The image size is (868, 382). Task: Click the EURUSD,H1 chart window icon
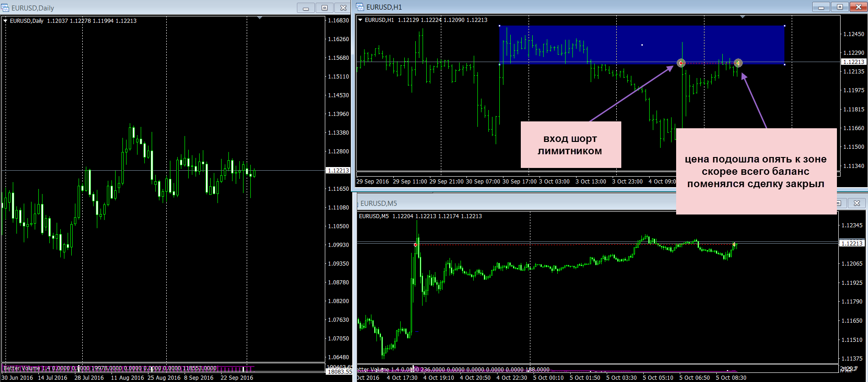[360, 7]
